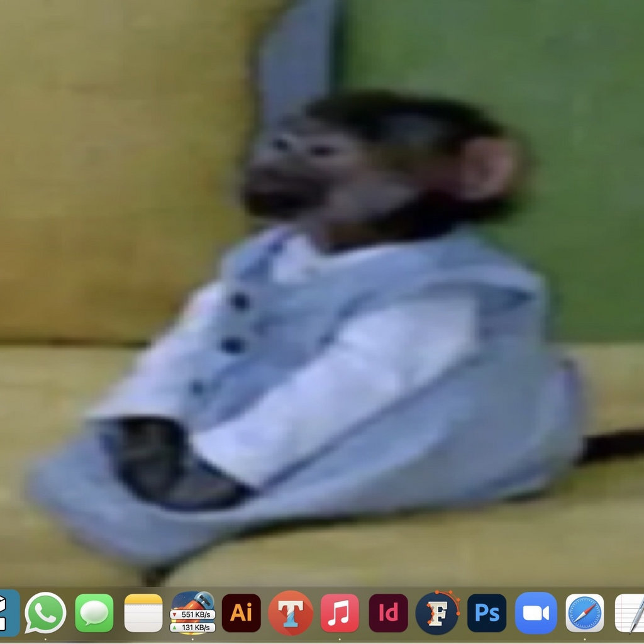Image resolution: width=644 pixels, height=644 pixels.
Task: Launch the Messages app
Action: point(94,613)
